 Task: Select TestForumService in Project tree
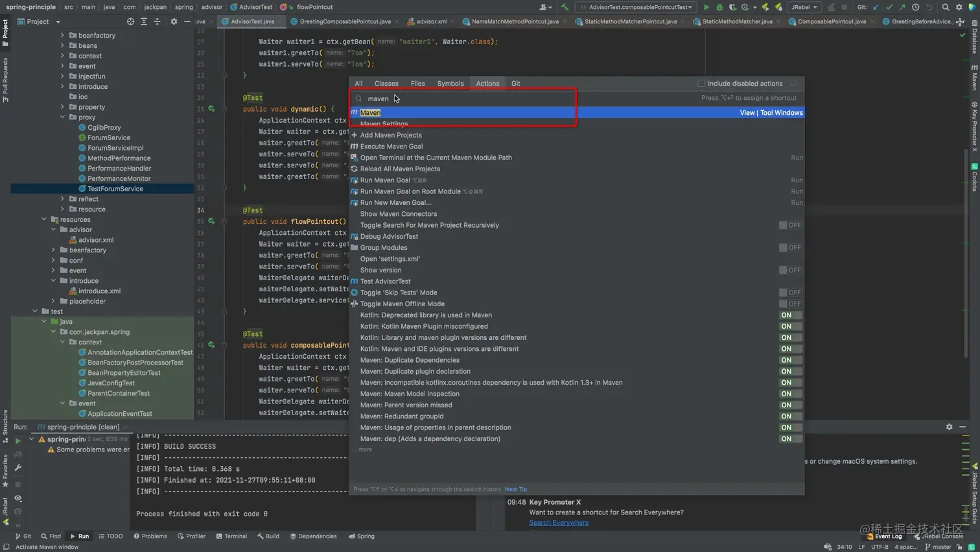tap(115, 189)
